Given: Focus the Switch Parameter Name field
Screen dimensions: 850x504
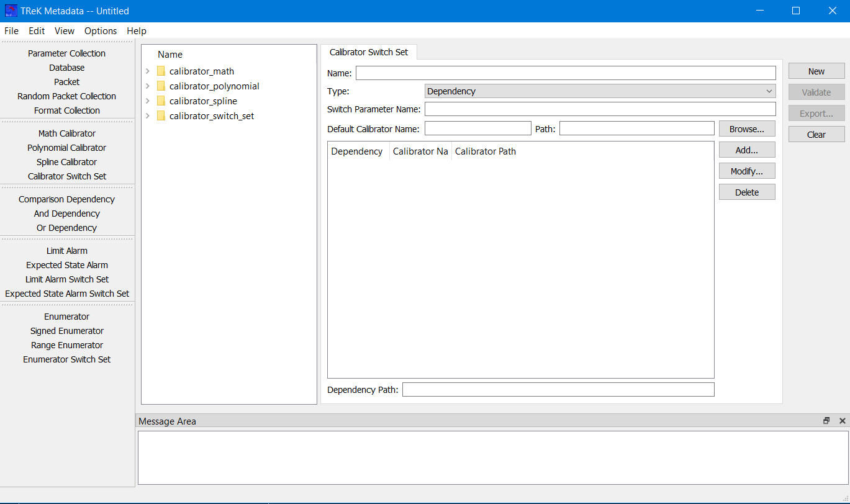Looking at the screenshot, I should pyautogui.click(x=600, y=109).
